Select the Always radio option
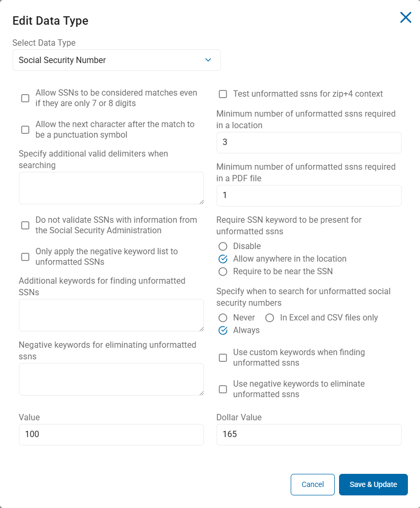420x508 pixels. click(x=223, y=330)
